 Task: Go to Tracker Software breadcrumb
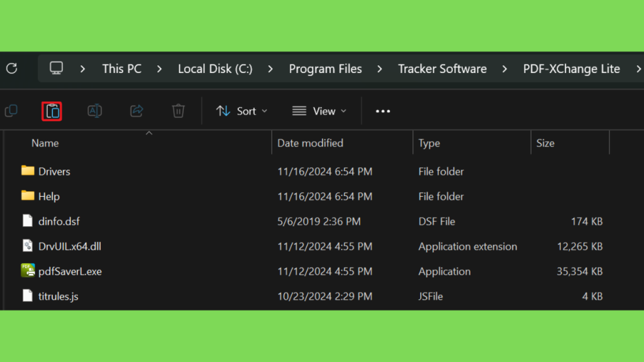click(442, 69)
